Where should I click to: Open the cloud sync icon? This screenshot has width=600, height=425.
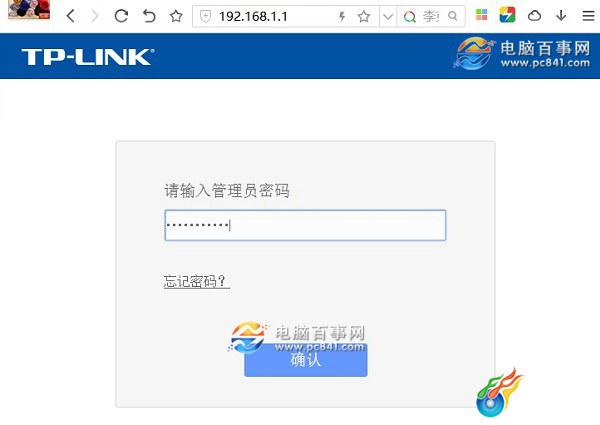click(x=534, y=16)
